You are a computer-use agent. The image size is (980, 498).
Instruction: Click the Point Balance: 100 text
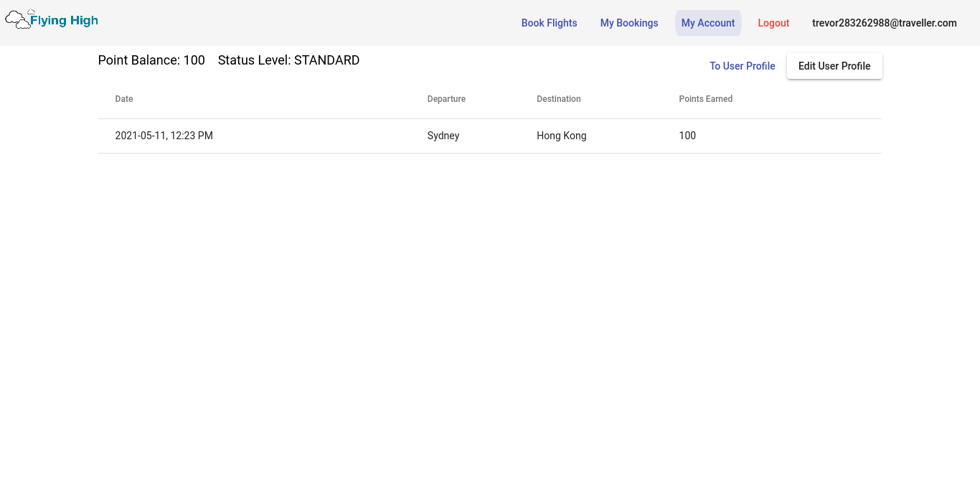click(151, 60)
